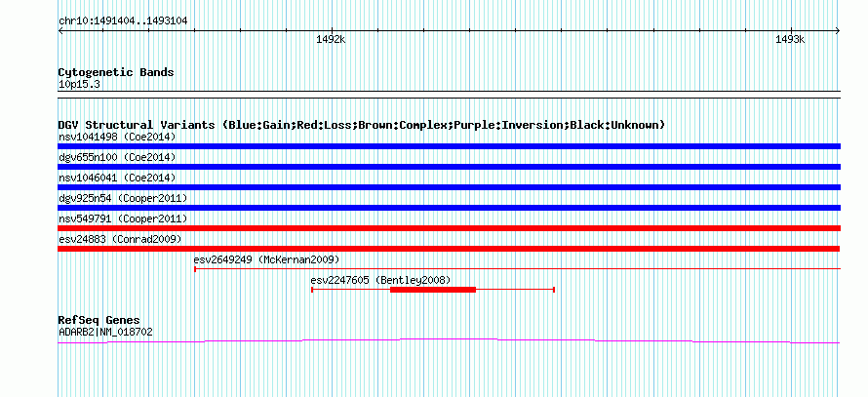Open the RefSeq Genes track title

click(x=99, y=320)
